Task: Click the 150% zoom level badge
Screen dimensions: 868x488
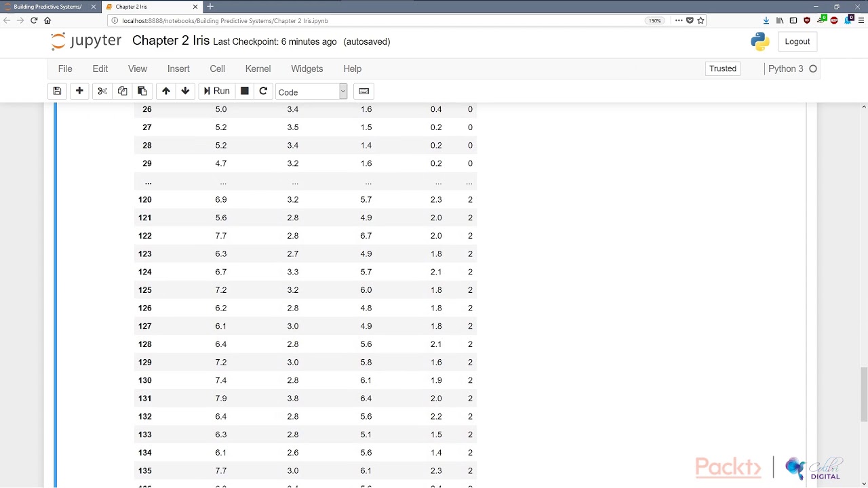Action: pyautogui.click(x=654, y=20)
